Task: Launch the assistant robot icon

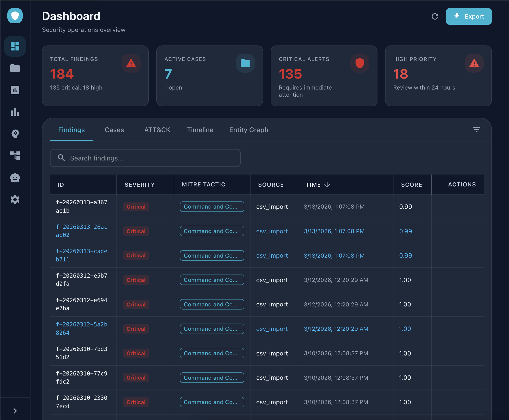Action: 15,178
